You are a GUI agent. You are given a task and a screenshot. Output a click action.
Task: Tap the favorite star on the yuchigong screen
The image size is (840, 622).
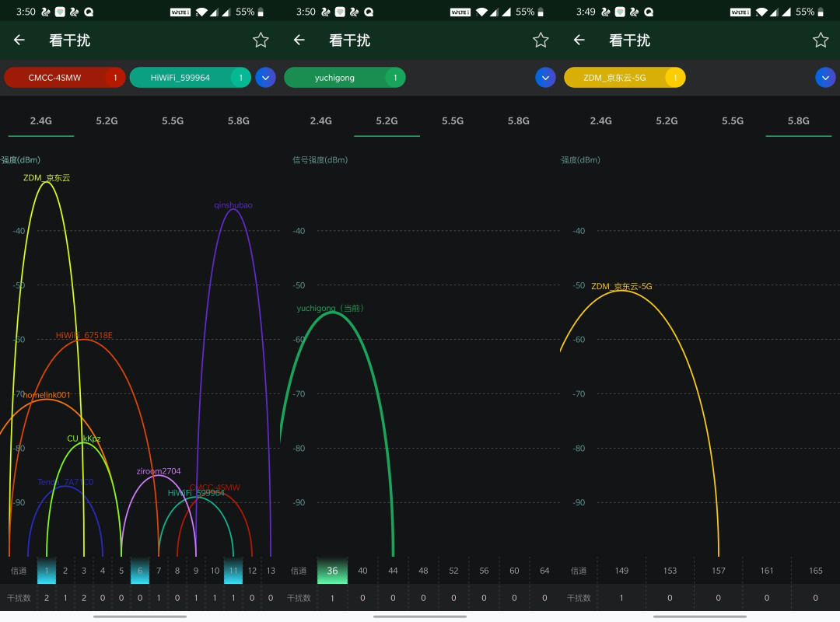coord(541,40)
